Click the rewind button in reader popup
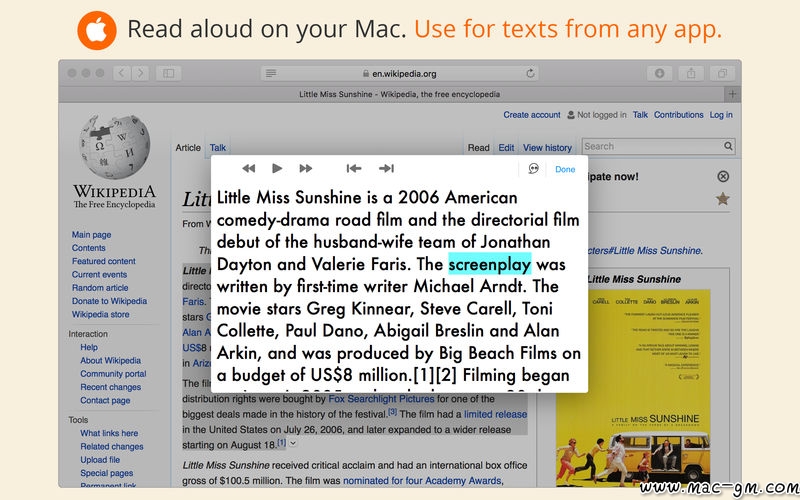 (248, 168)
